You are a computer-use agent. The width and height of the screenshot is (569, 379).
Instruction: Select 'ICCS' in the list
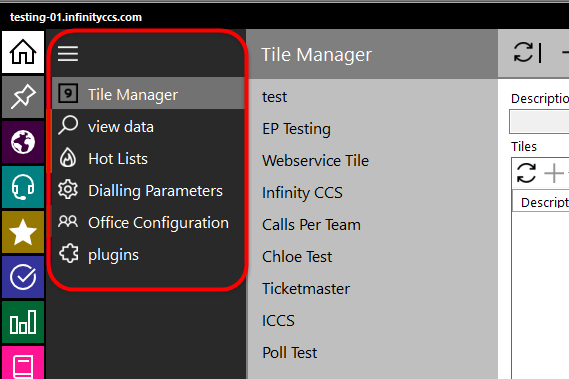(372, 320)
